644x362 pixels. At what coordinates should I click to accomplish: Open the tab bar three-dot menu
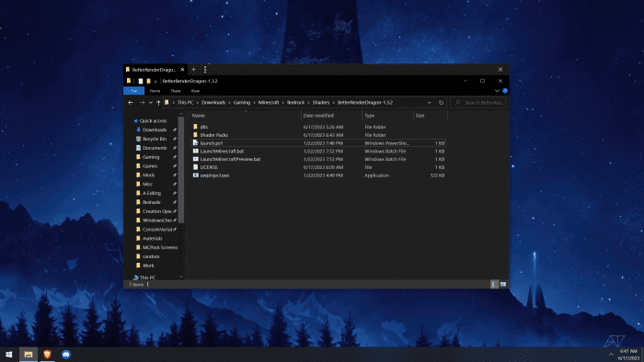point(205,70)
